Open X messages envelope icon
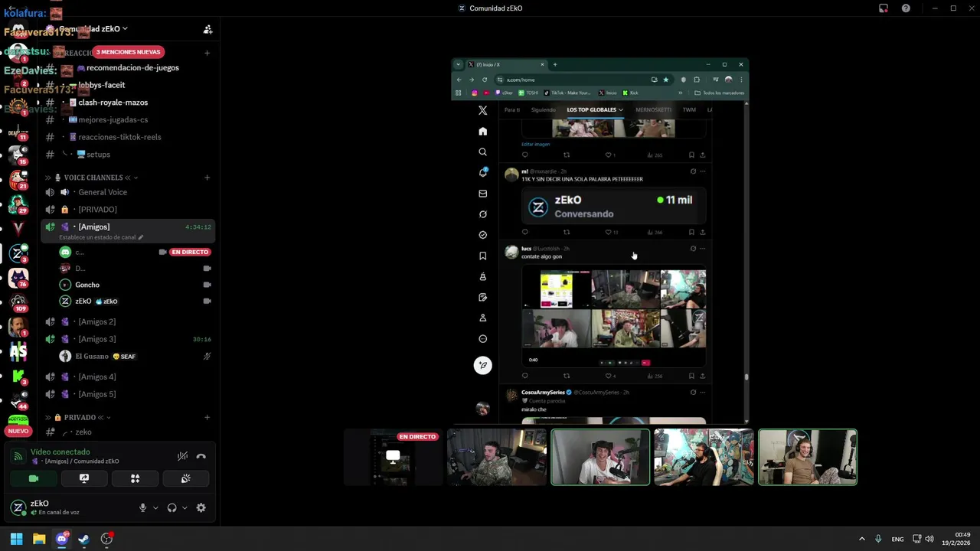Image resolution: width=980 pixels, height=551 pixels. (482, 194)
